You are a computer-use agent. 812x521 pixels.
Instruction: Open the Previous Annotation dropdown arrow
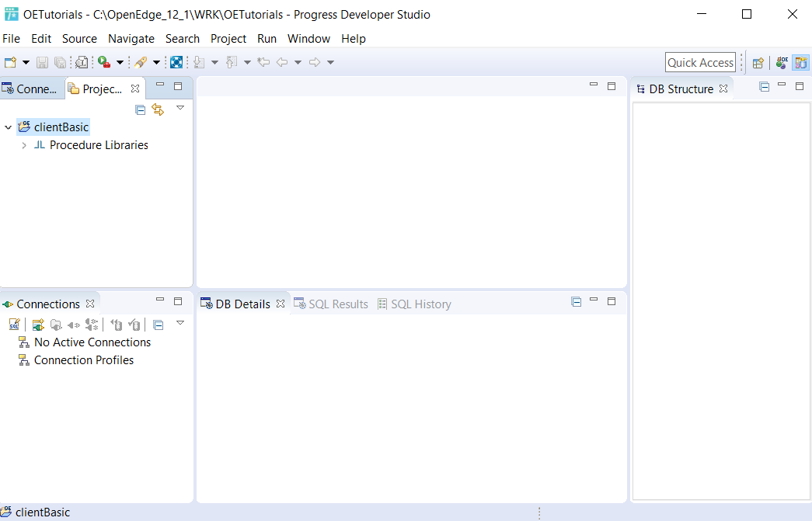tap(247, 63)
